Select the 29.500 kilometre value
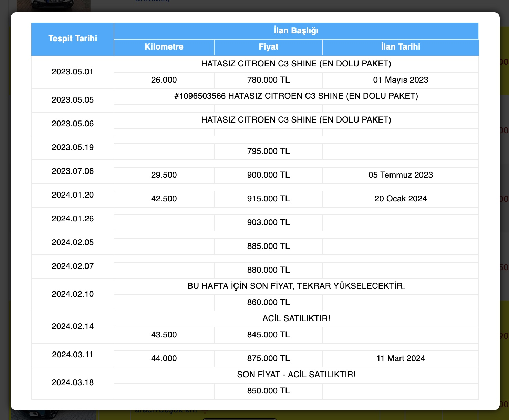Screen dimensions: 509x420 pos(164,175)
